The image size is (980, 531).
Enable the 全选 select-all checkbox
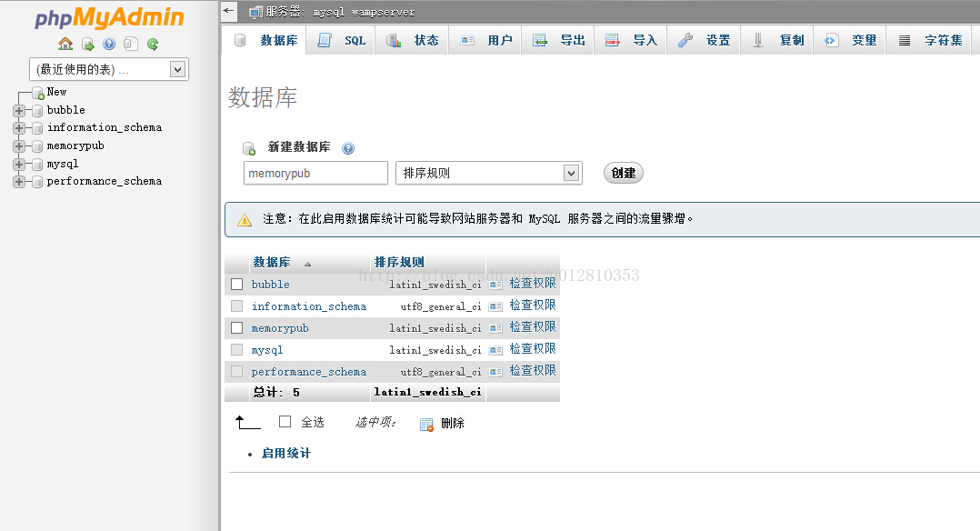pos(285,421)
